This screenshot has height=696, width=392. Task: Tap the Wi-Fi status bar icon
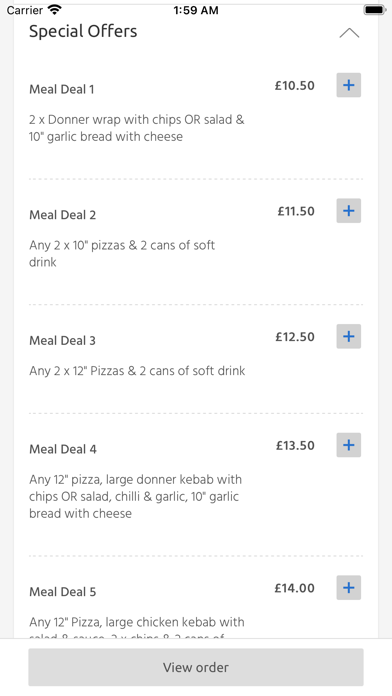[55, 10]
